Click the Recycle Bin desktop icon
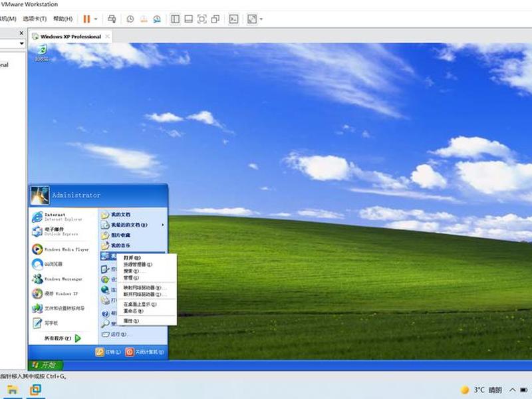This screenshot has height=399, width=532. coord(42,53)
